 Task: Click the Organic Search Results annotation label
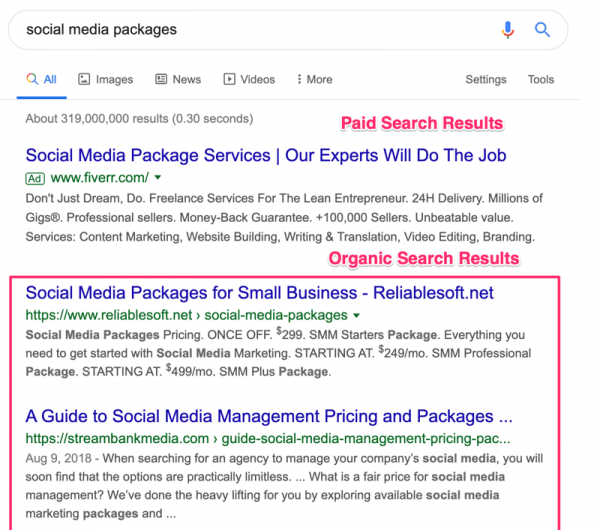click(x=424, y=259)
